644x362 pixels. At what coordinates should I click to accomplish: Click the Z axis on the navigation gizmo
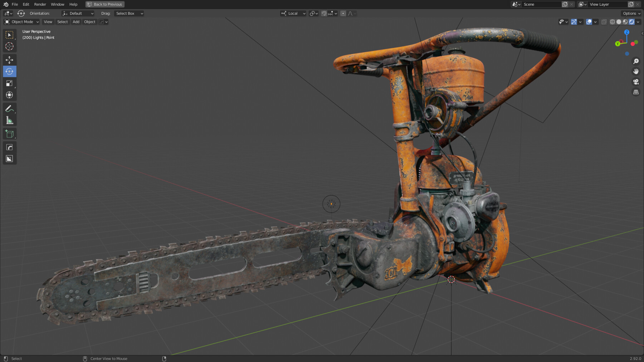(x=627, y=32)
